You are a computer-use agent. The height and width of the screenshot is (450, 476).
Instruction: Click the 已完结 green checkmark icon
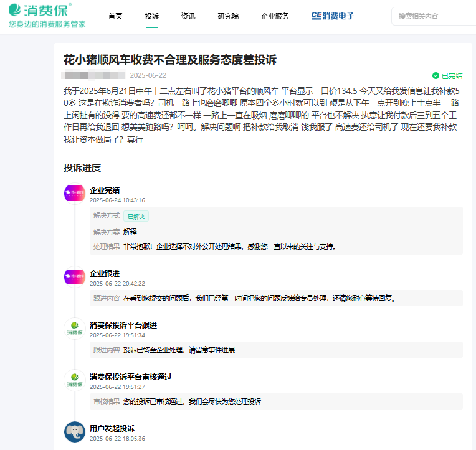tap(436, 75)
